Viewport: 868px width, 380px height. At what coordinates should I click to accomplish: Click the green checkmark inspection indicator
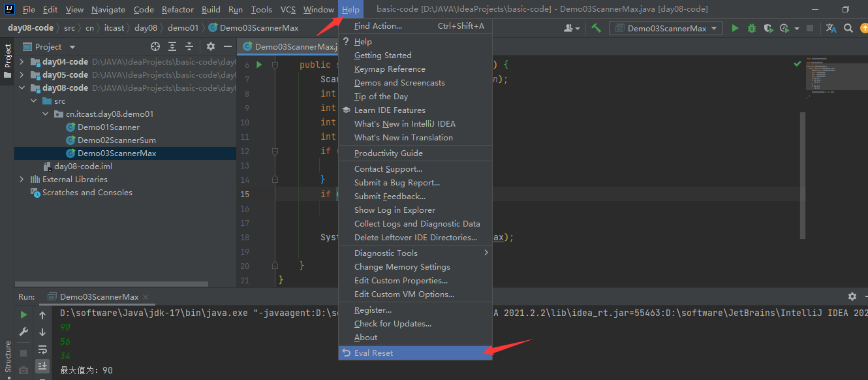tap(798, 64)
